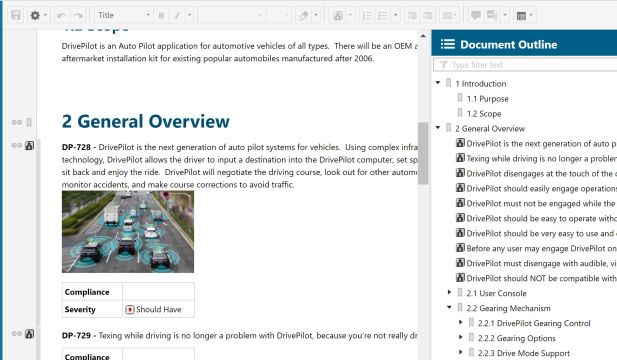Open the font size dropdown
Image resolution: width=617 pixels, height=360 pixels.
279,15
